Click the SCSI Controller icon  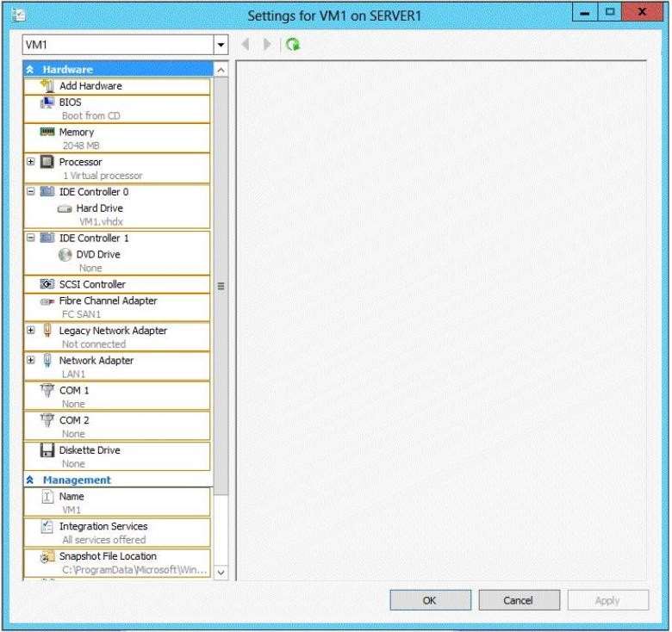47,284
